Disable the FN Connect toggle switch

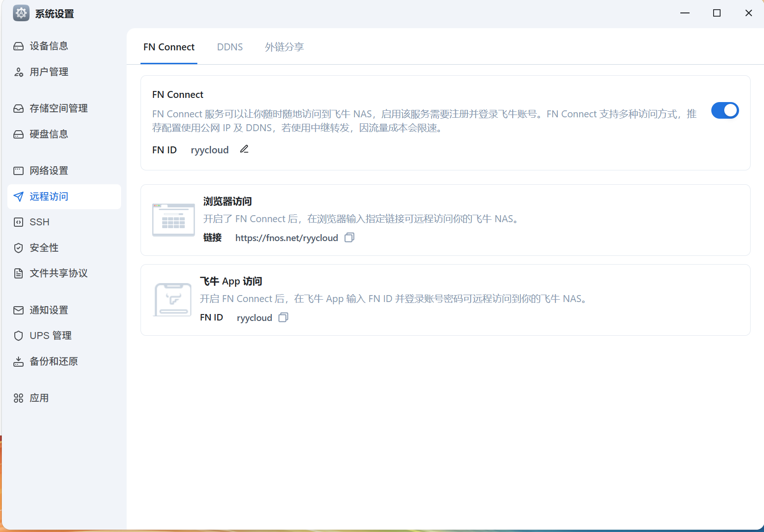725,111
